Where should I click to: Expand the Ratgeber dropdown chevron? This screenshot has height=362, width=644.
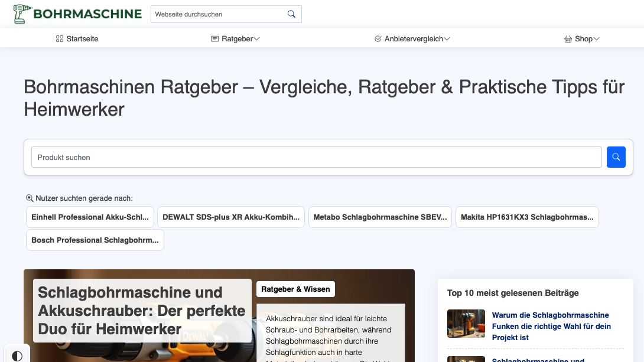pos(256,39)
